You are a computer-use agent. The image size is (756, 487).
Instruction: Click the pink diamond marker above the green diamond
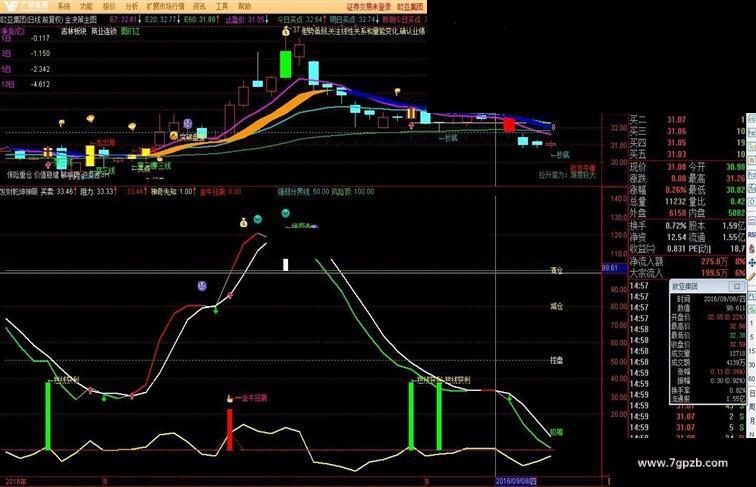point(230,295)
